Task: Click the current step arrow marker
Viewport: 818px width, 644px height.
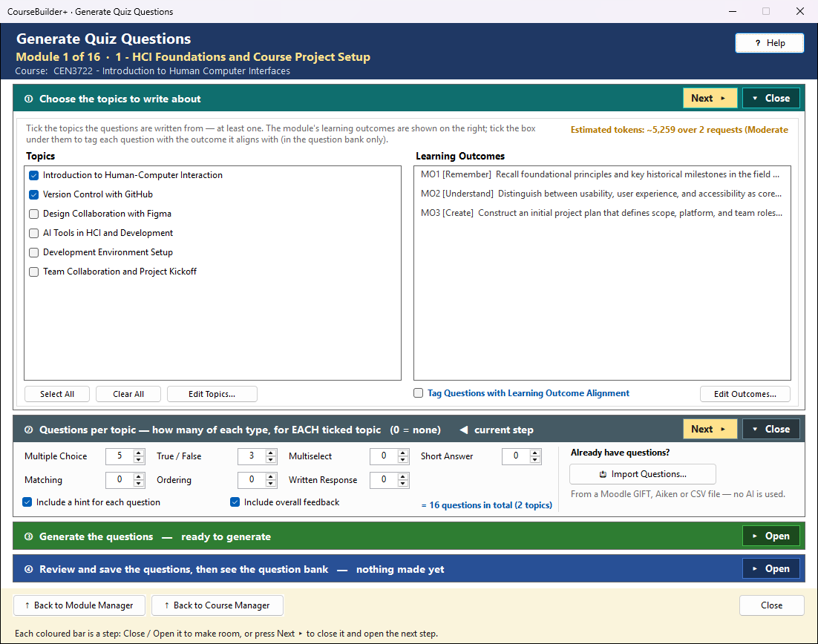Action: point(463,430)
